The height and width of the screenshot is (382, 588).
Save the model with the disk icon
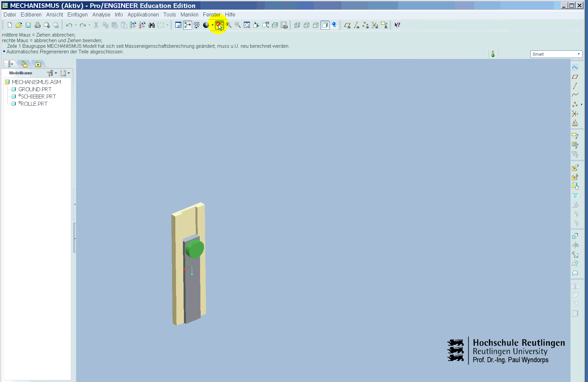point(28,25)
